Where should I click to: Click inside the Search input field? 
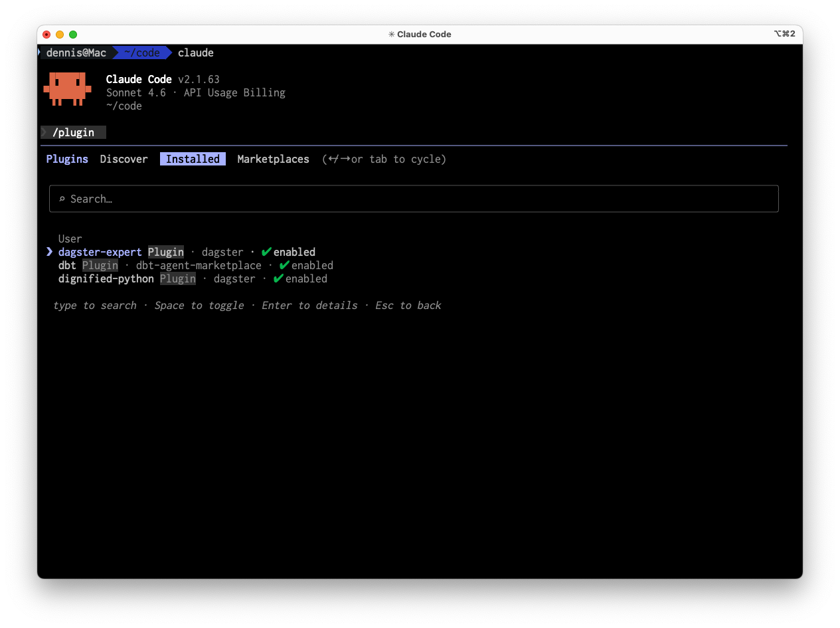(266, 199)
